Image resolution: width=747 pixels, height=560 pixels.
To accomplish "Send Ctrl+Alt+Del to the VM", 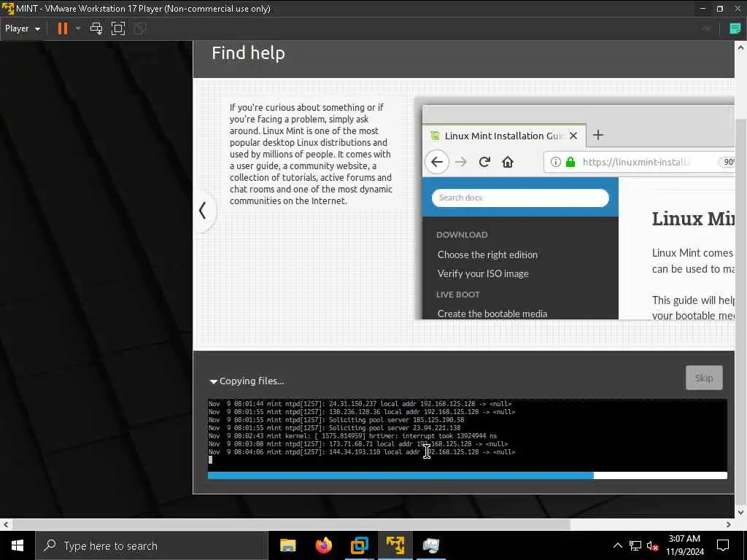I will point(96,28).
